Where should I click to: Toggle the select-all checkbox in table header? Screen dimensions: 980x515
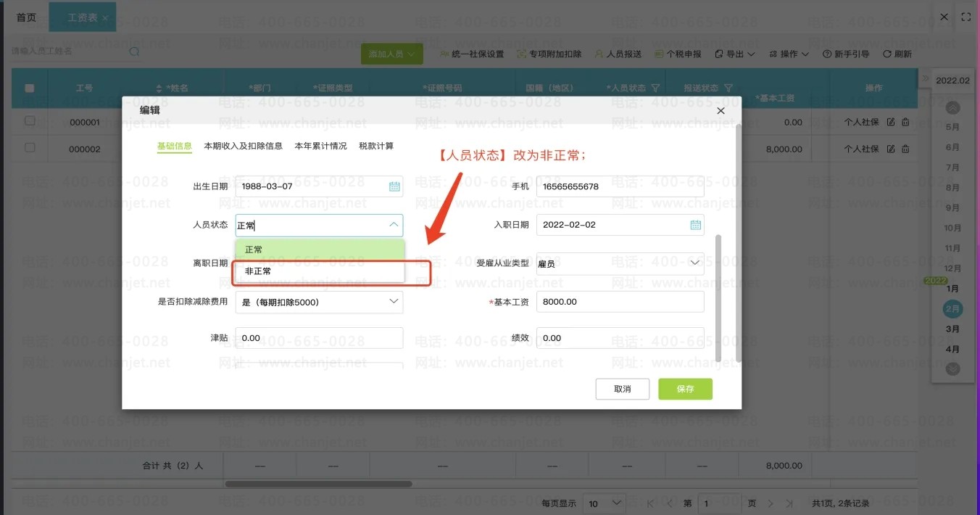coord(30,88)
